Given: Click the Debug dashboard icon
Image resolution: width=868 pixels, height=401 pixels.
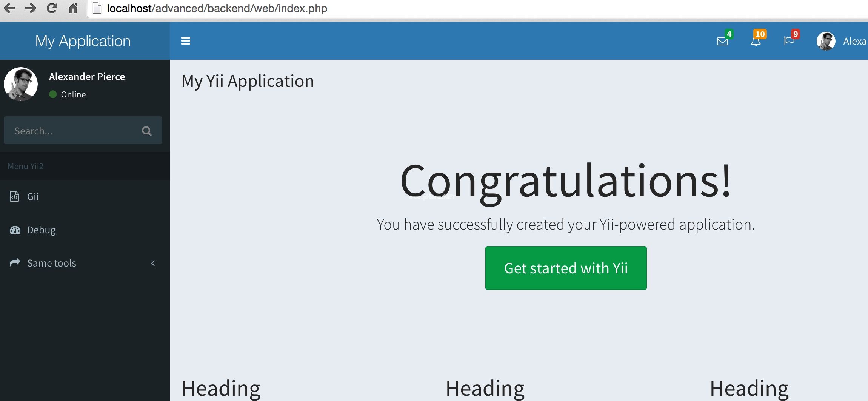Looking at the screenshot, I should click(x=15, y=230).
